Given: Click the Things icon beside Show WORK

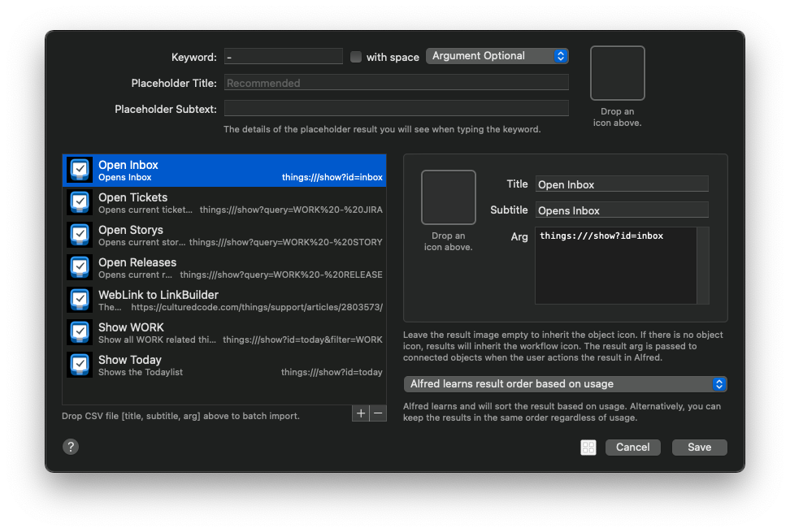Looking at the screenshot, I should pyautogui.click(x=80, y=332).
